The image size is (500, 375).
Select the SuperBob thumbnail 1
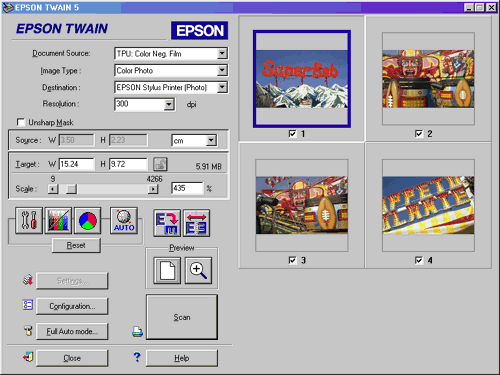(302, 79)
